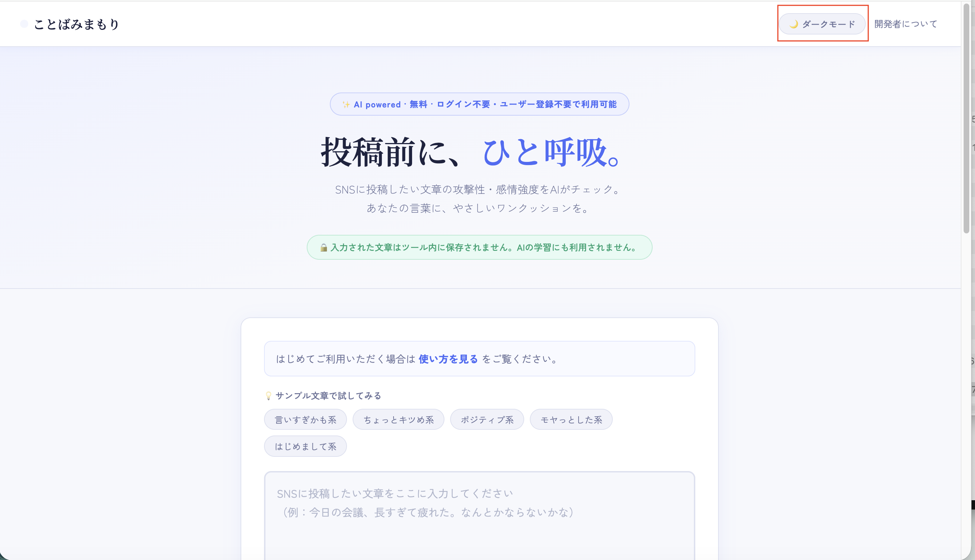Pick the モヤっとした系 sample chip

(x=571, y=419)
